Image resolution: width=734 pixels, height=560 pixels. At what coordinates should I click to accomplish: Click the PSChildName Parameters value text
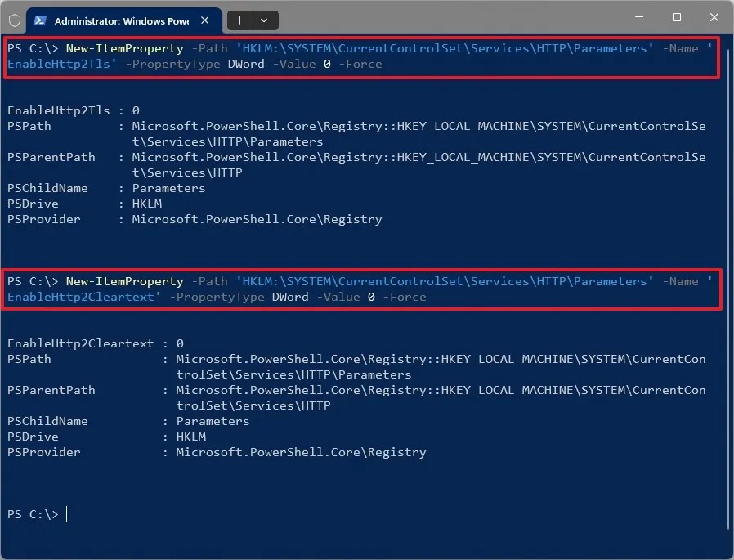click(168, 188)
